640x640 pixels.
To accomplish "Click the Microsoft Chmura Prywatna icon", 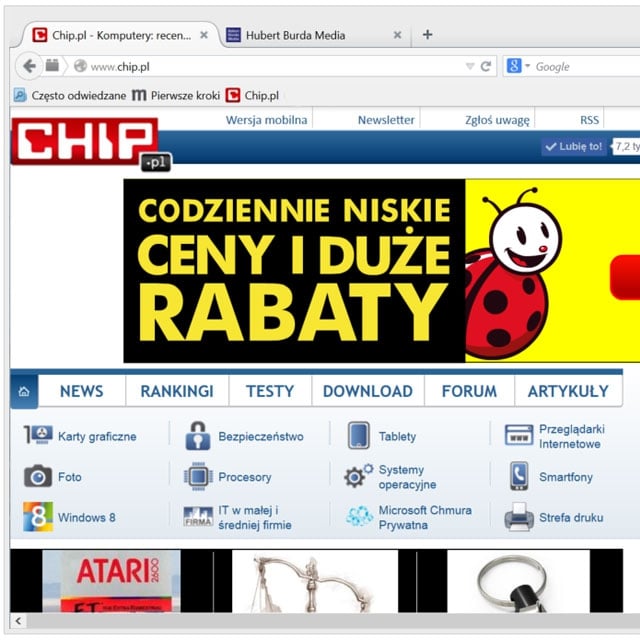I will coord(359,517).
